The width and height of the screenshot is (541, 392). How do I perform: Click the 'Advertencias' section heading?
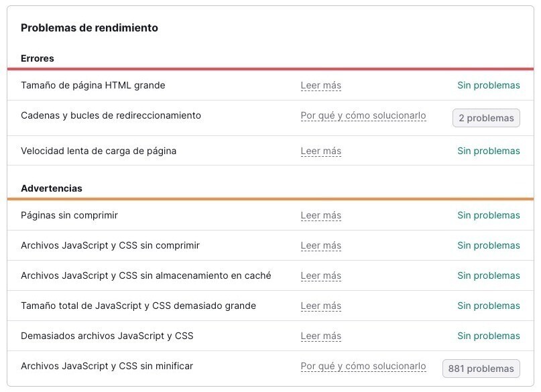pos(52,188)
